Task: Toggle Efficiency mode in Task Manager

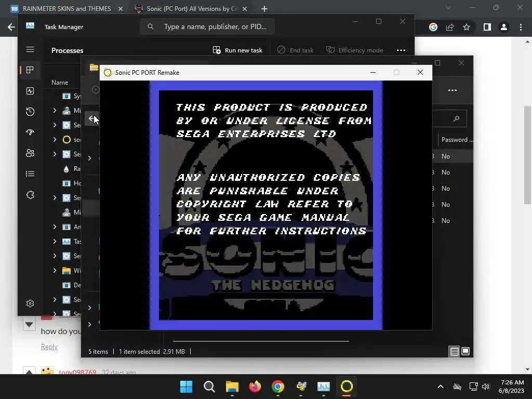Action: coord(354,50)
